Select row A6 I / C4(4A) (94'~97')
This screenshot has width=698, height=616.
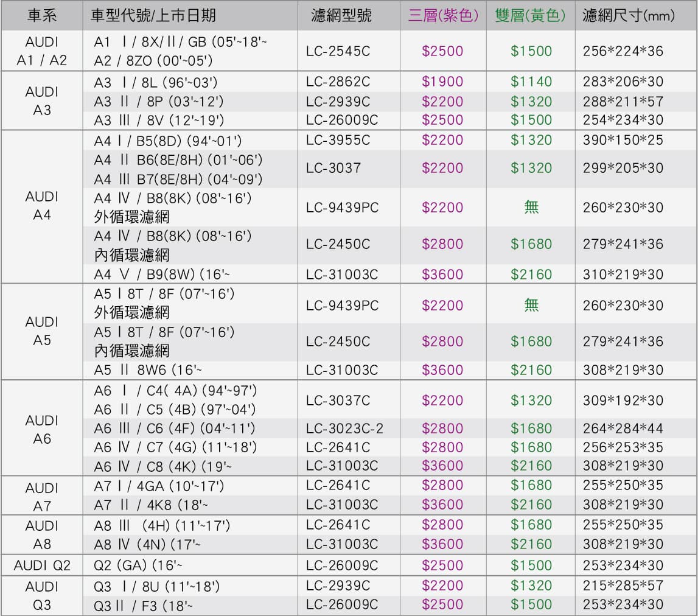coord(175,391)
